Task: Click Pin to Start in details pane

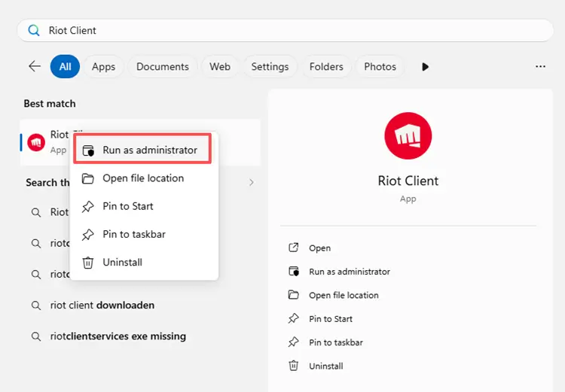Action: click(331, 319)
